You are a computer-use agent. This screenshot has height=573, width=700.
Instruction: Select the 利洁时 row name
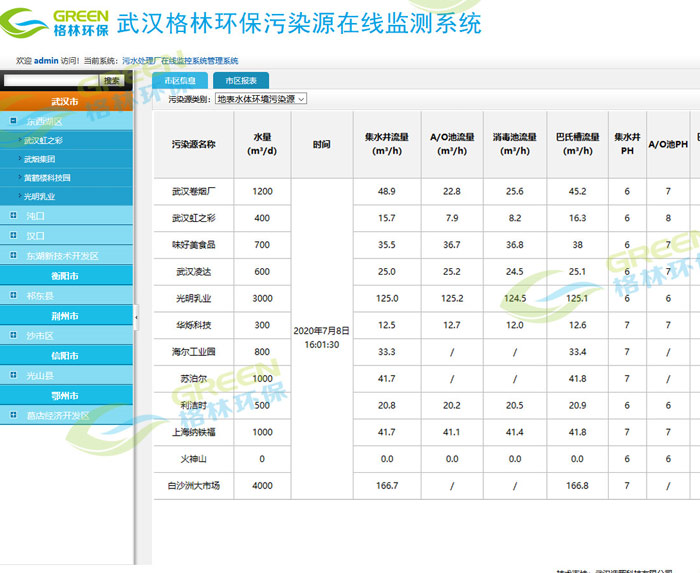pos(194,406)
